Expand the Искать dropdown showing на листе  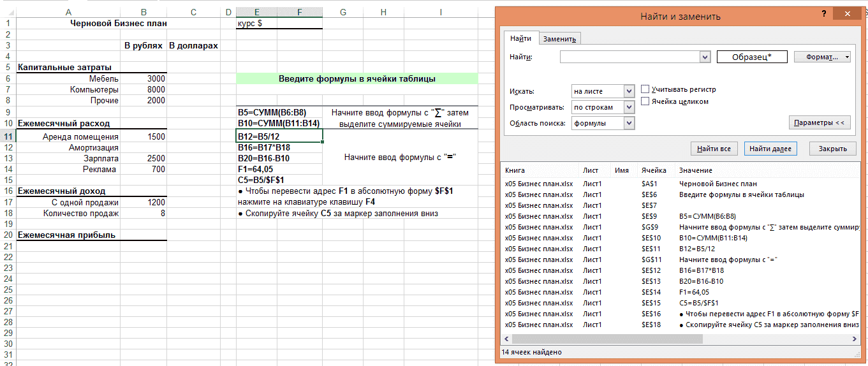tap(629, 91)
